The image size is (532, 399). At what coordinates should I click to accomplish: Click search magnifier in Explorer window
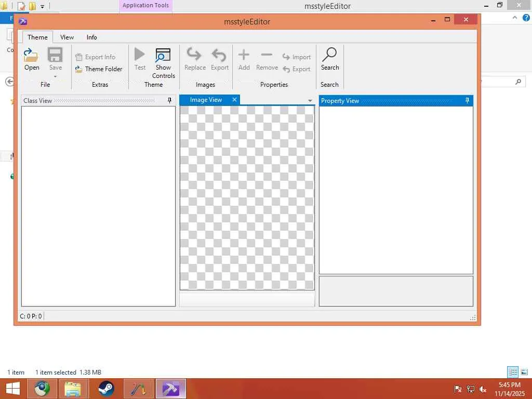[x=518, y=82]
